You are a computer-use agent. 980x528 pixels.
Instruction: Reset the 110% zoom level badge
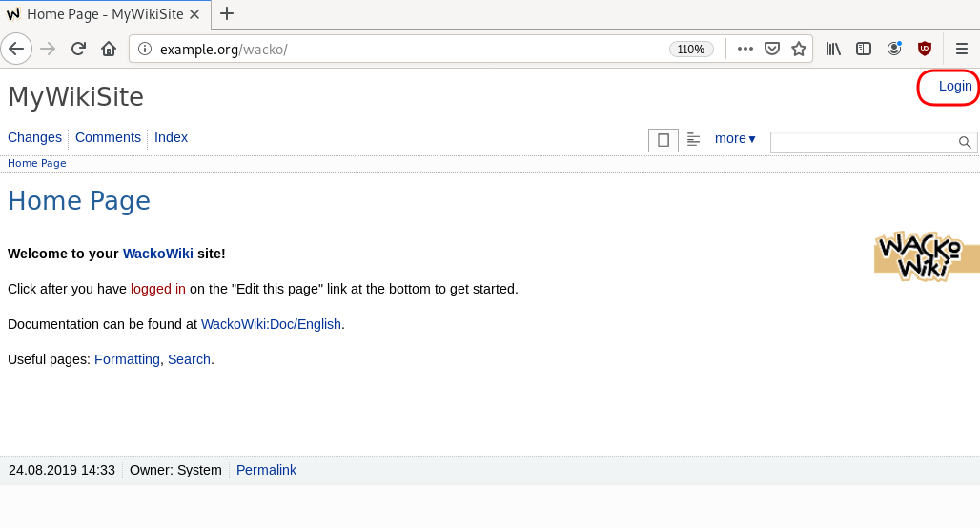(691, 50)
